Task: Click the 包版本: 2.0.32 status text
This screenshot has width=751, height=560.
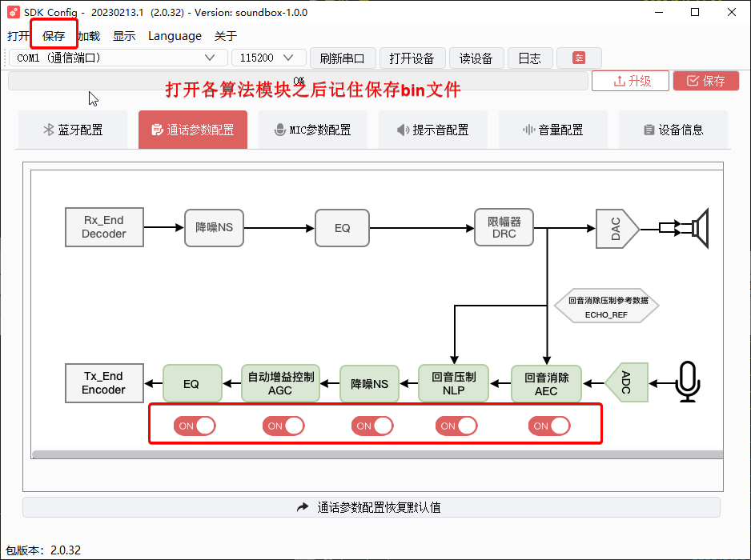Action: click(43, 550)
